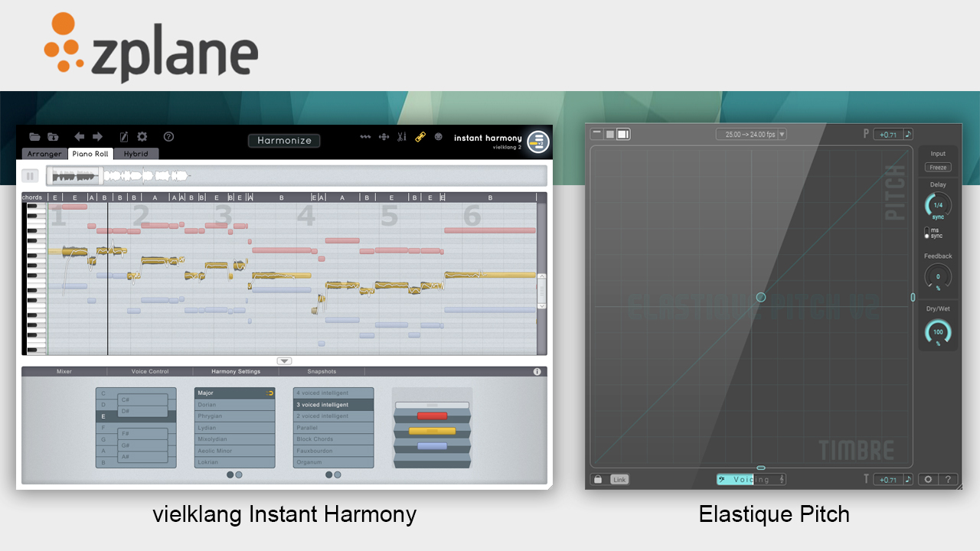Toggle the ms/sync delay switch
The image size is (980, 551).
(927, 233)
